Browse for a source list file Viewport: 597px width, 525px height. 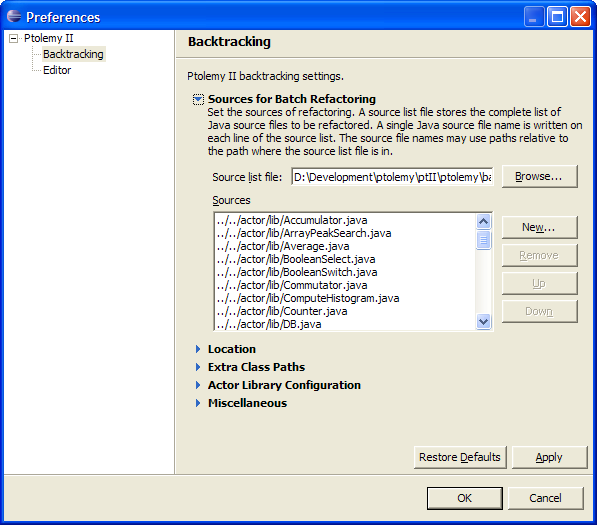pyautogui.click(x=539, y=177)
